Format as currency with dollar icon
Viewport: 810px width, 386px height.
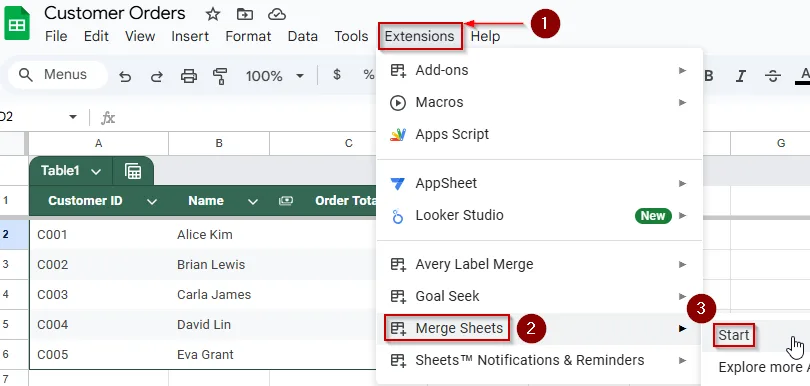click(x=337, y=75)
